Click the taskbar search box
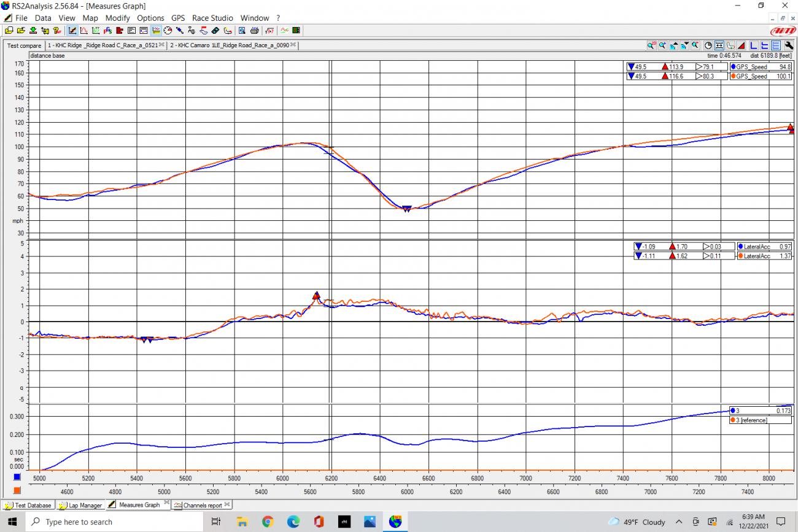The height and width of the screenshot is (532, 798). pos(114,522)
